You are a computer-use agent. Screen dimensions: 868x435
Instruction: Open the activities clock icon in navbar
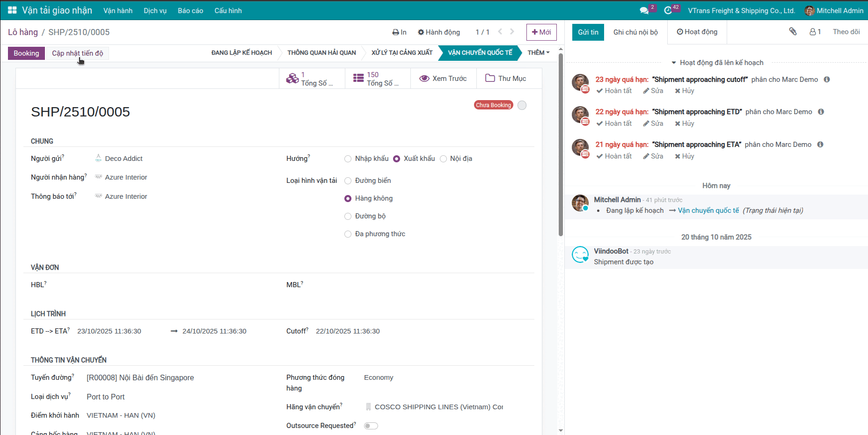[668, 10]
